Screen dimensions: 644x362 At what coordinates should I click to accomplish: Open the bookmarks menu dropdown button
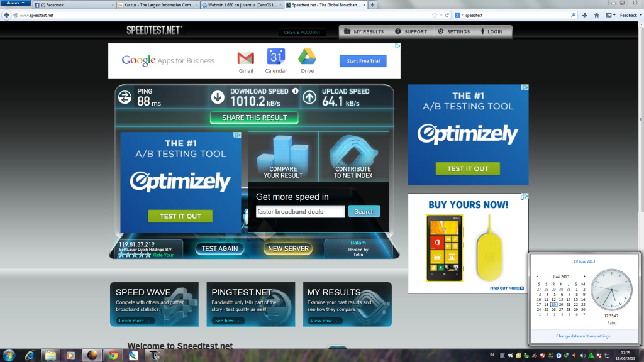click(610, 15)
